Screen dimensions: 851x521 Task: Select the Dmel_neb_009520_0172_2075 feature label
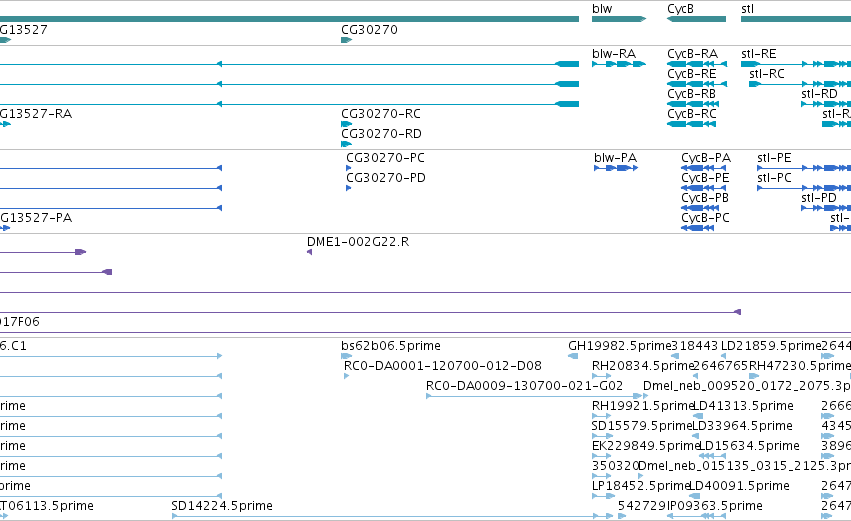(747, 386)
